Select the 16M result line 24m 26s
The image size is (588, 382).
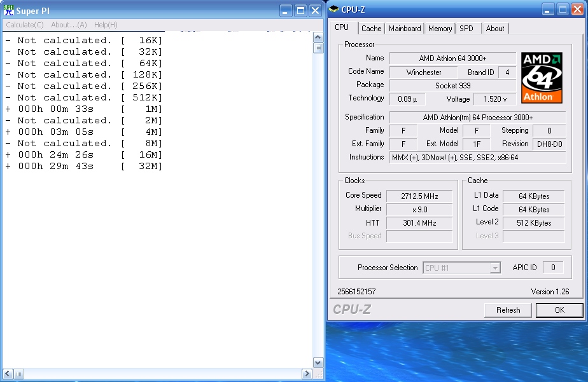click(x=83, y=154)
